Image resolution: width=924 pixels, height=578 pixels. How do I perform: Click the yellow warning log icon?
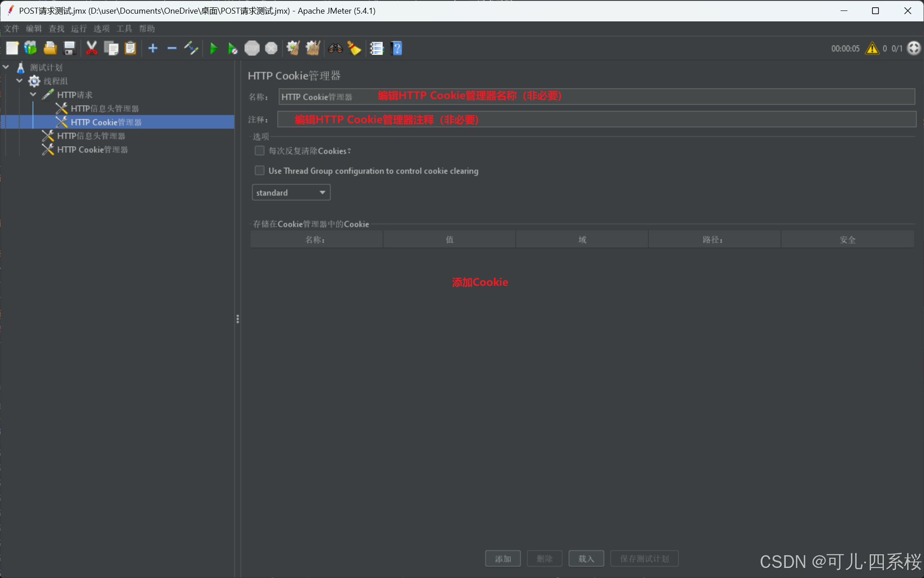point(872,48)
